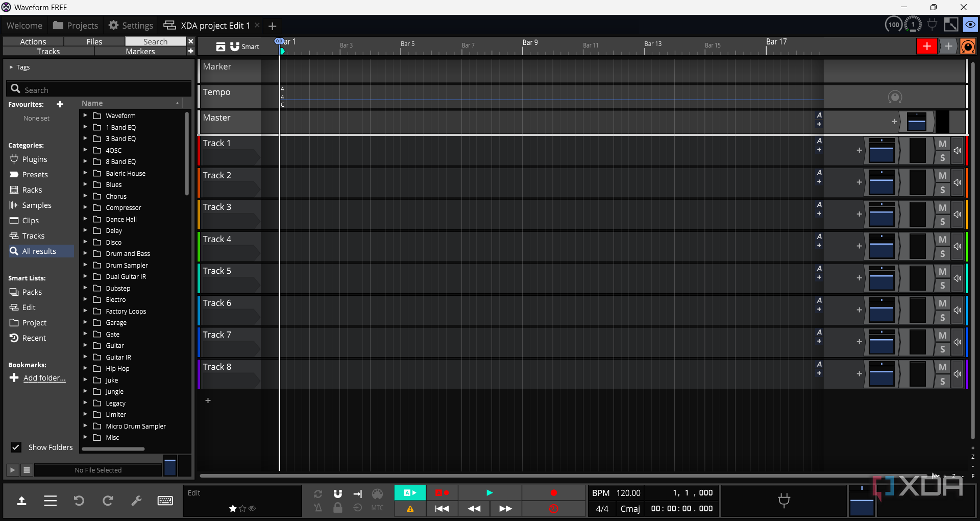Click the plug icon in the bottom-right panel
Screen dimensions: 980x521
click(784, 500)
